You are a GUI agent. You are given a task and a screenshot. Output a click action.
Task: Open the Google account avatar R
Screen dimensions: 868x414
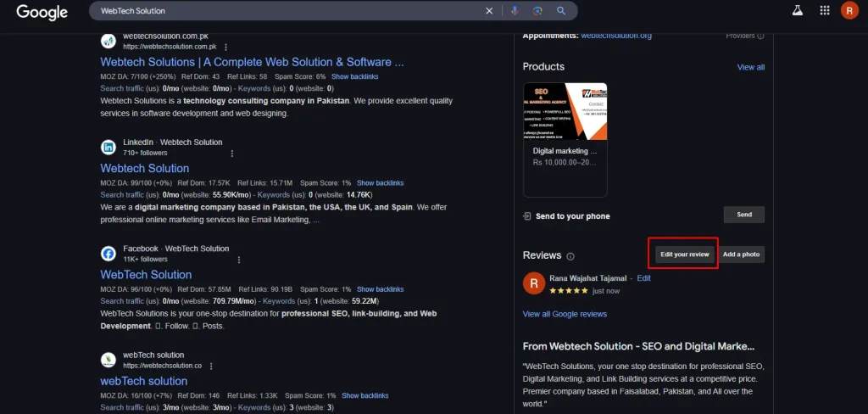[849, 10]
